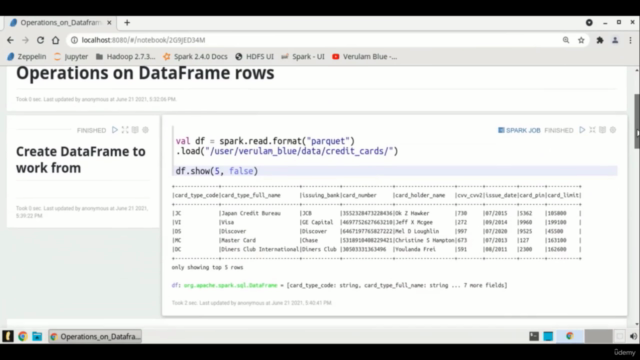Open the browser extensions puzzle icon
Viewport: 640px width, 360px height.
coord(600,40)
